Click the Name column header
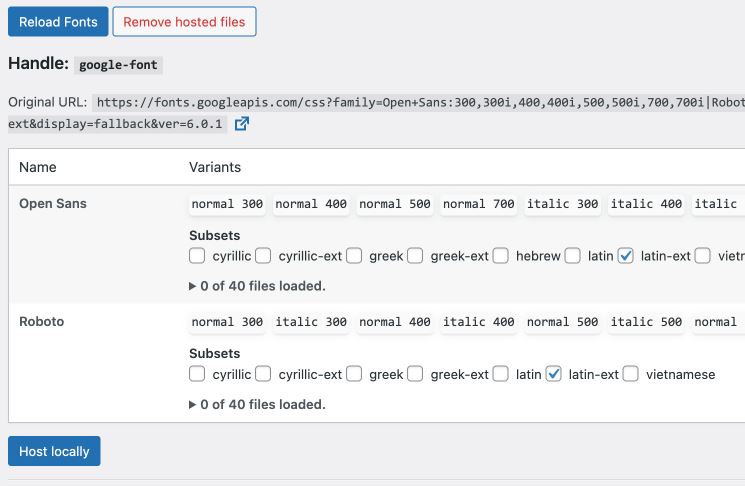 click(x=38, y=167)
